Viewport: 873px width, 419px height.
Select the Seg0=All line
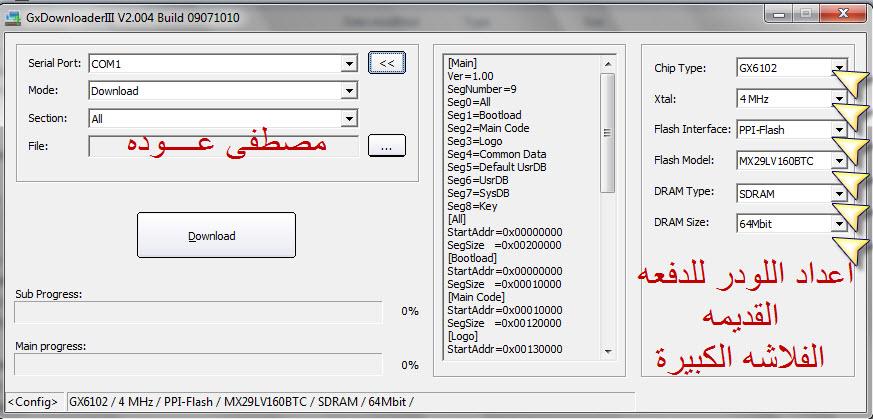468,102
